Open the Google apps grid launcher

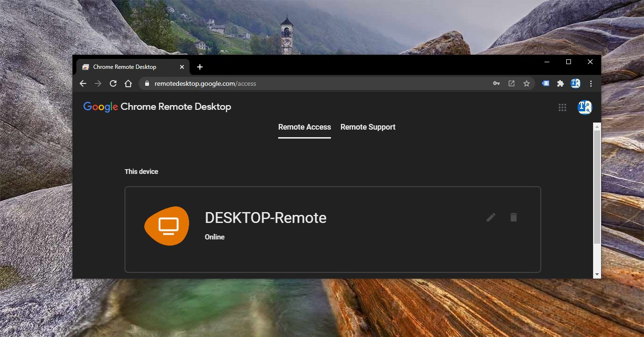point(562,107)
